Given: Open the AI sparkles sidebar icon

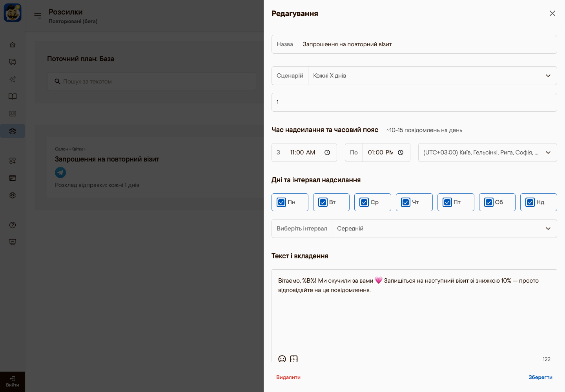Looking at the screenshot, I should [13, 79].
